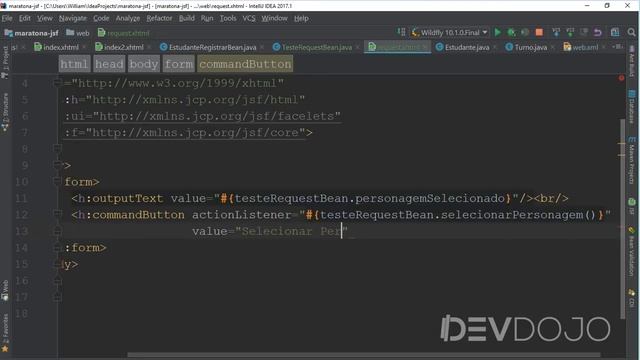Select the form breadcrumb tag
Screen dimensions: 640x360
[x=179, y=64]
